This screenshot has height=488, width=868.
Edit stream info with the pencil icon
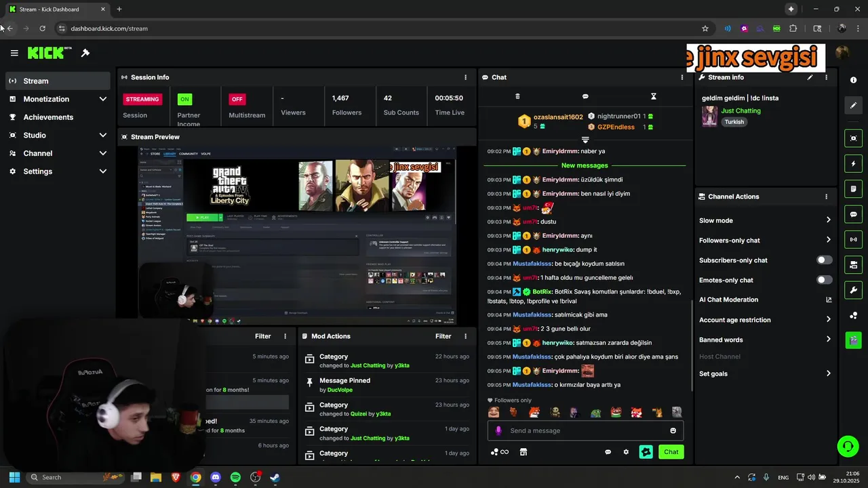tap(810, 77)
